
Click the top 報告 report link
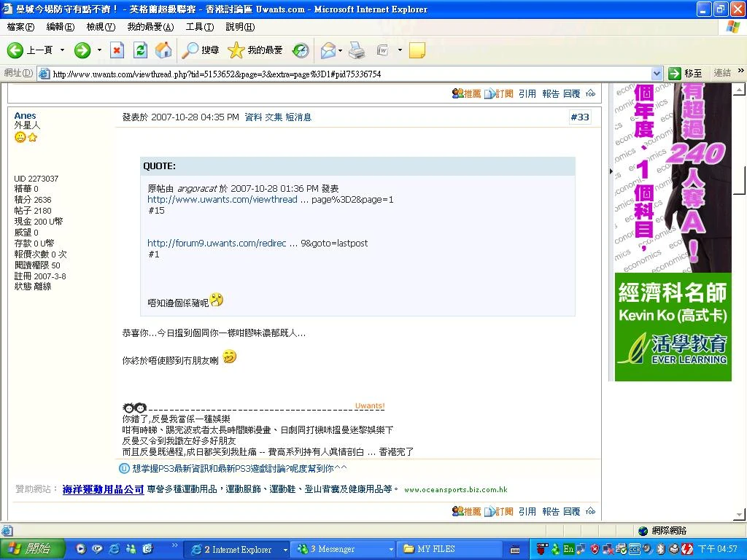(x=551, y=94)
